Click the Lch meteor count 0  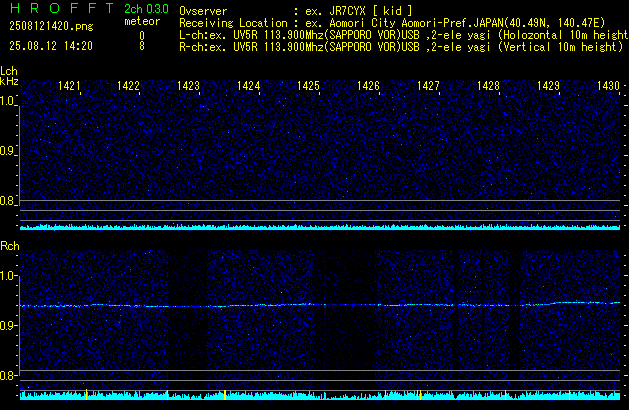[x=142, y=36]
